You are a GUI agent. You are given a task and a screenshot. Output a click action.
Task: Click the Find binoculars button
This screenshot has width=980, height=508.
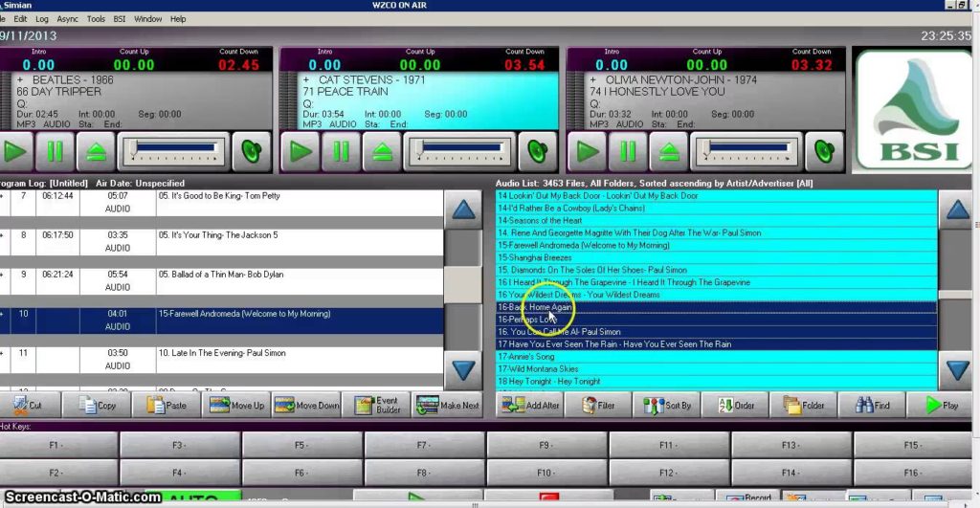pos(873,405)
